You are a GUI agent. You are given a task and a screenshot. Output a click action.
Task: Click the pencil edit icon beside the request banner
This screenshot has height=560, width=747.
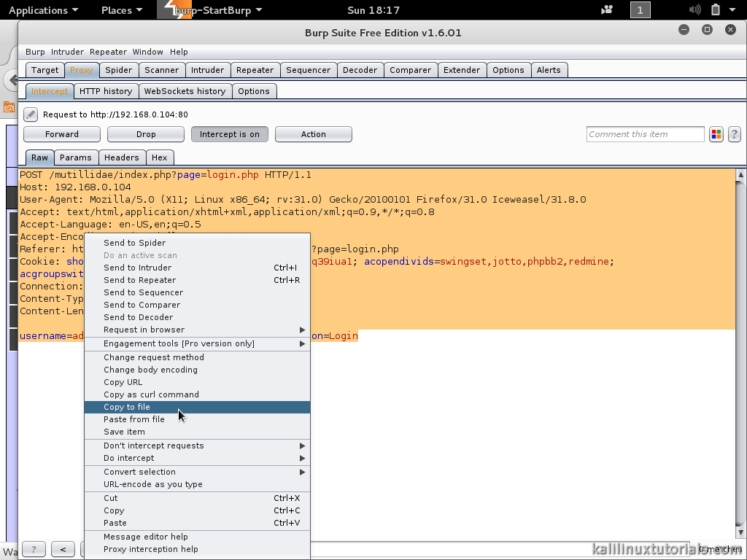(x=29, y=114)
